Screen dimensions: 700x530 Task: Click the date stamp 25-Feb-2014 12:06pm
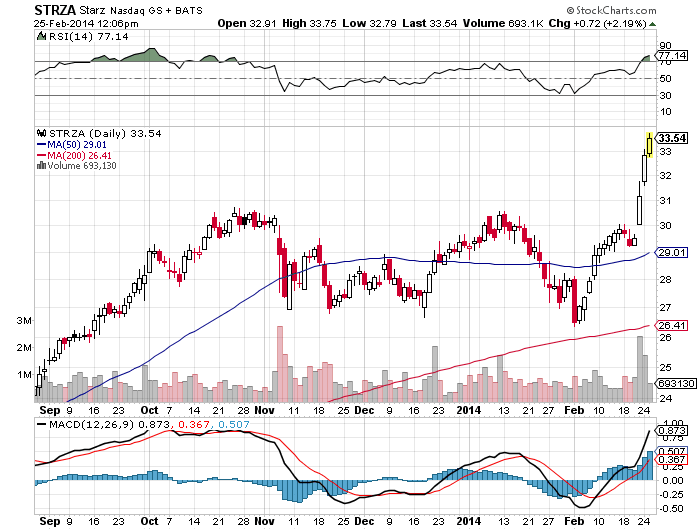pos(86,24)
